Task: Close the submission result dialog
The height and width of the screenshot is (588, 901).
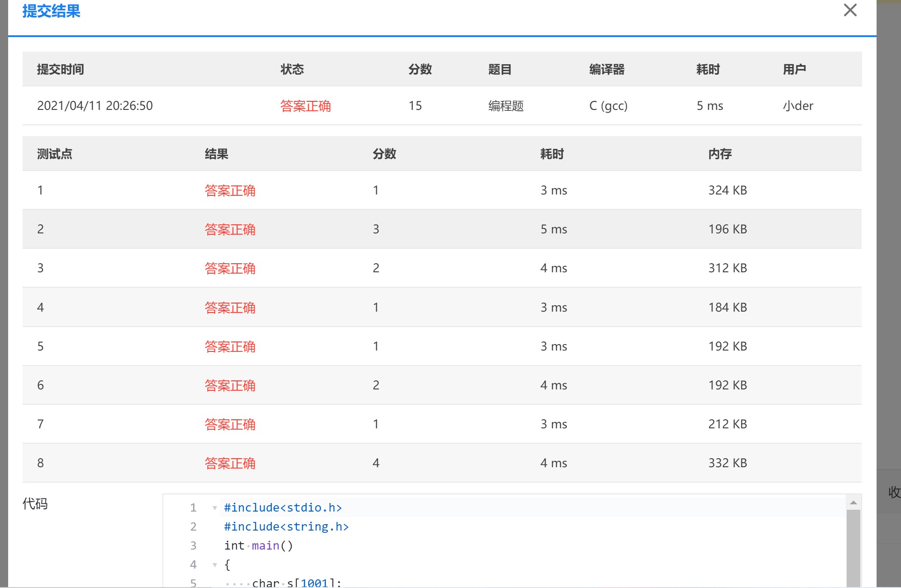Action: [x=850, y=10]
